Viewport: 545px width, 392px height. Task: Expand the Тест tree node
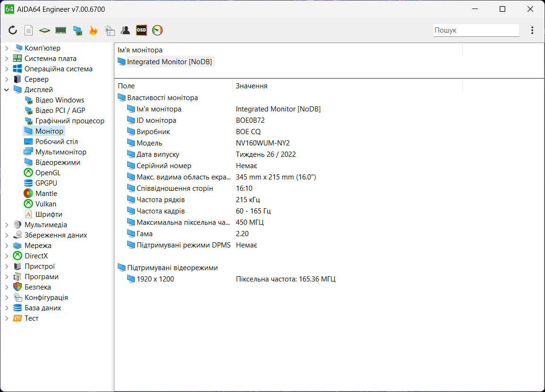(7, 318)
